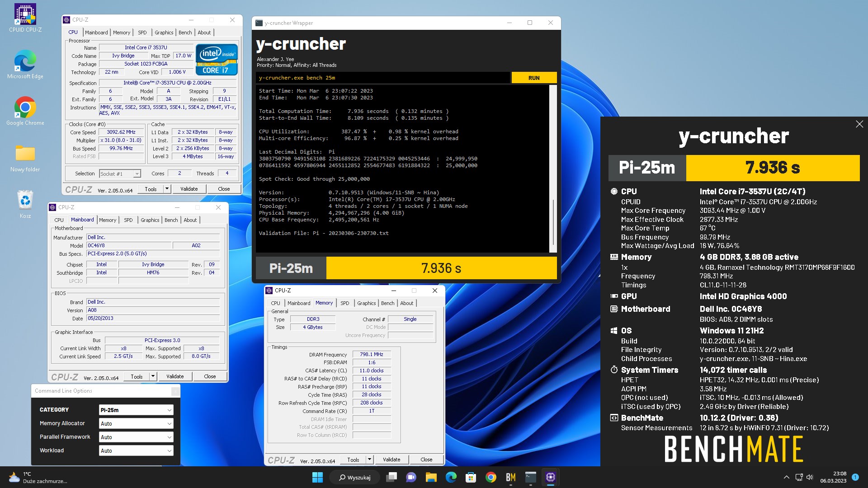
Task: Switch to BenchMate taskbar icon
Action: point(510,477)
